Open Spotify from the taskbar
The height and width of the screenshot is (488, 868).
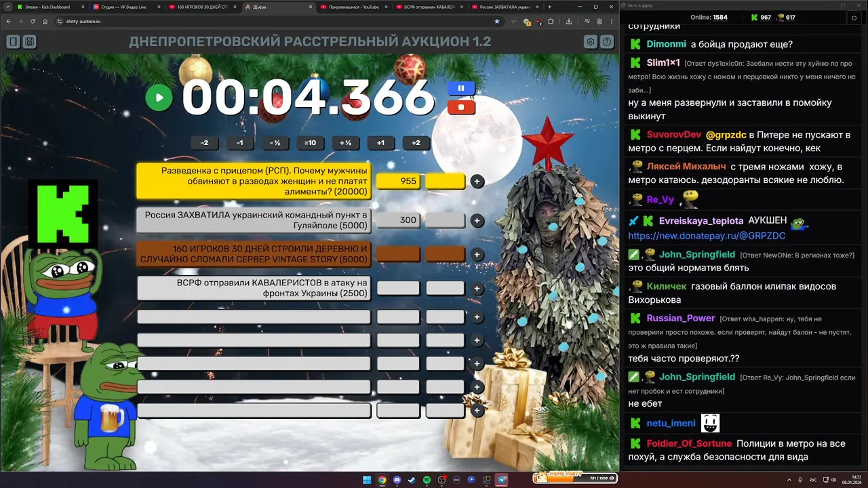427,480
